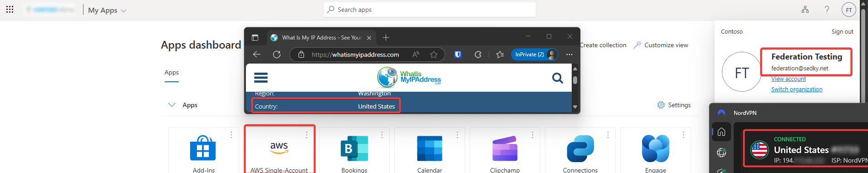Open a new tab in Edge

pyautogui.click(x=386, y=38)
